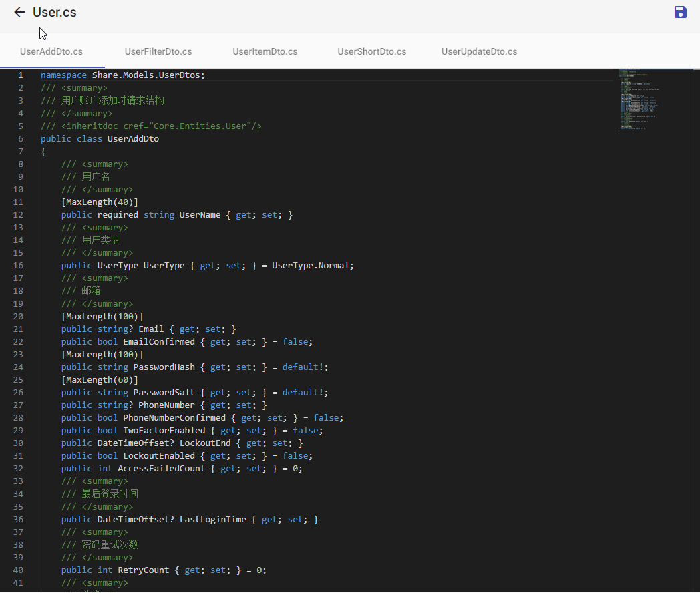Image resolution: width=700 pixels, height=593 pixels.
Task: Click the 'PasswordHash' property name
Action: [164, 367]
